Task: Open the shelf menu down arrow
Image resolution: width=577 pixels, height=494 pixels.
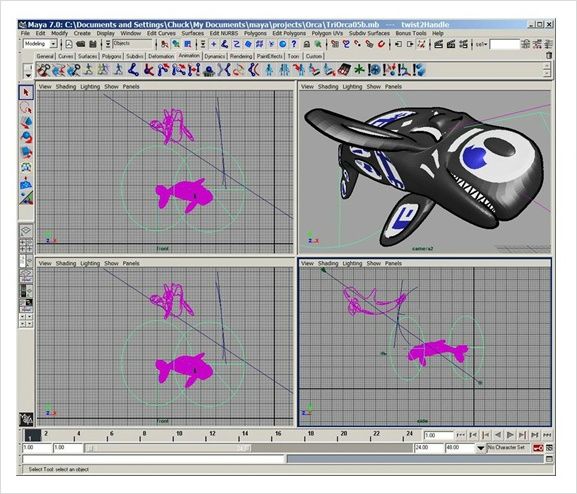Action: coord(28,75)
